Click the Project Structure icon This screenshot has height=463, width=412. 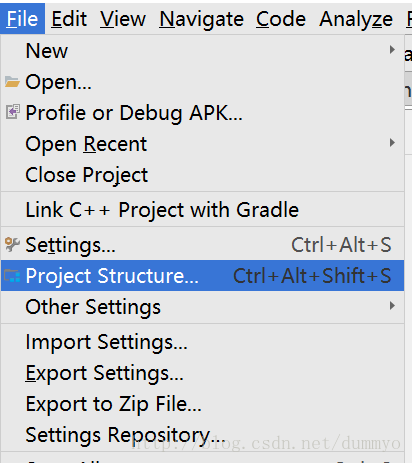coord(12,276)
